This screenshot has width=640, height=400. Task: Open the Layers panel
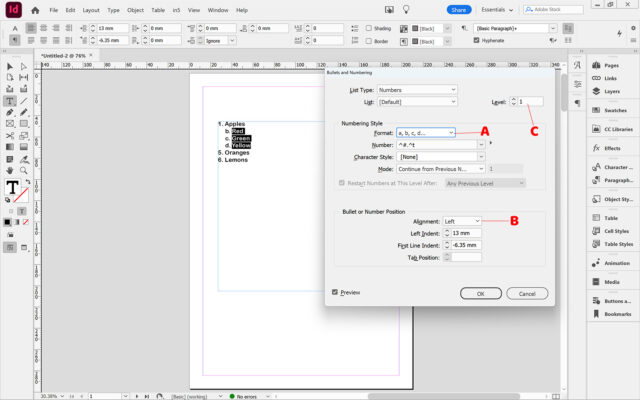coord(611,90)
